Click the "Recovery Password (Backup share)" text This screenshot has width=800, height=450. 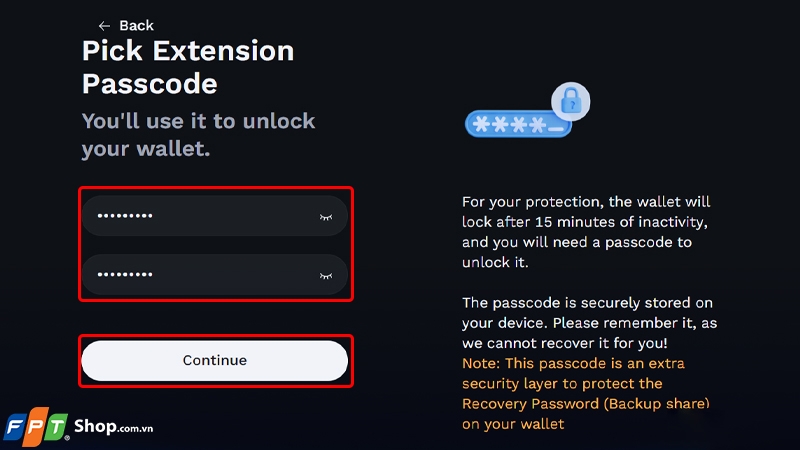[586, 403]
